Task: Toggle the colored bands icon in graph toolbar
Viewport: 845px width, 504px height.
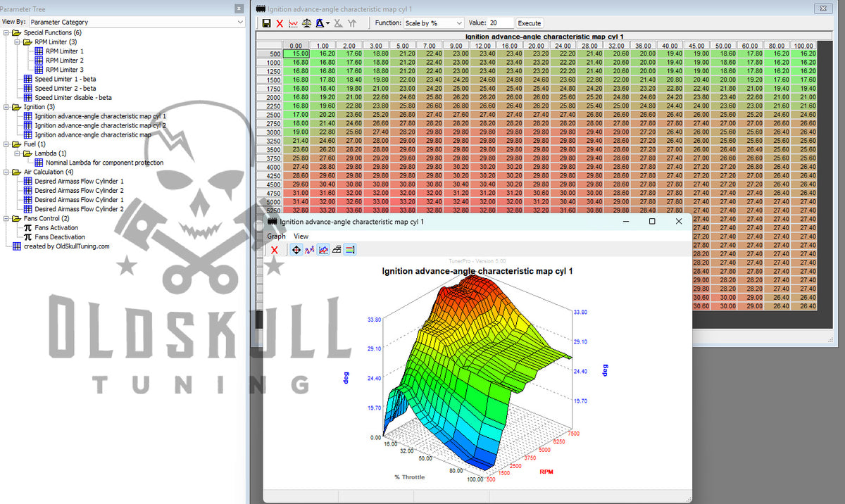Action: [x=350, y=250]
